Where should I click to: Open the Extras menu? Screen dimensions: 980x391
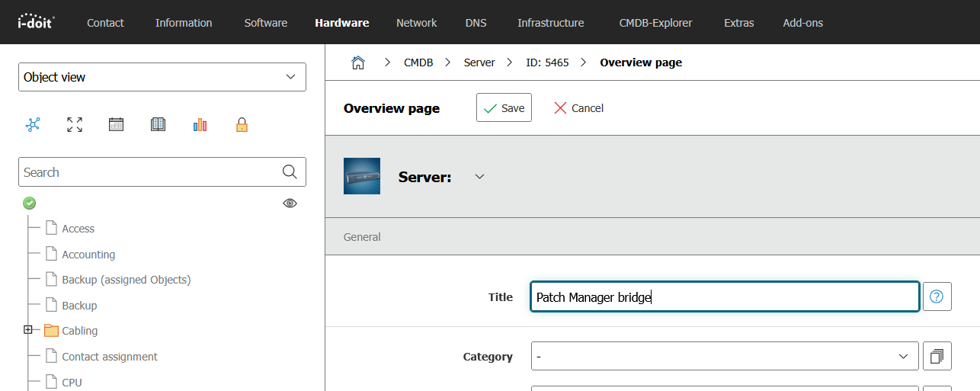point(739,22)
